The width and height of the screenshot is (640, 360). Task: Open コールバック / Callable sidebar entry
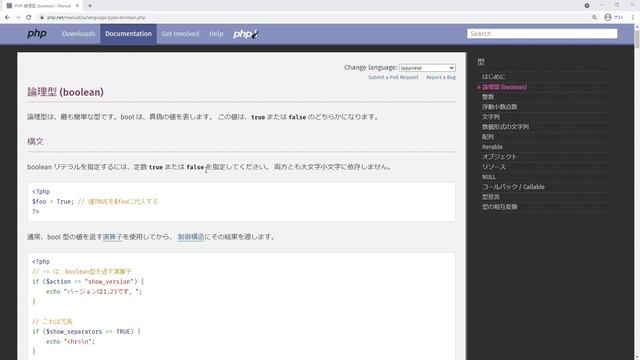pos(513,187)
